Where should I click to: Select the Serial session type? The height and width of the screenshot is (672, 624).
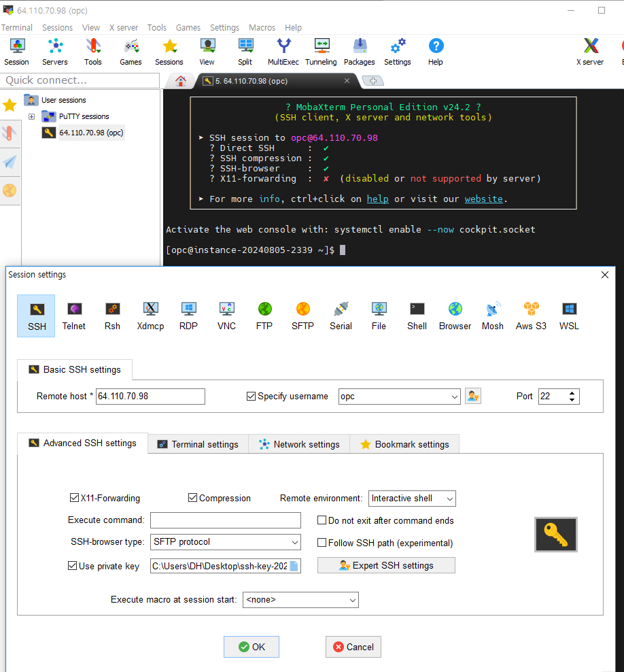tap(341, 316)
